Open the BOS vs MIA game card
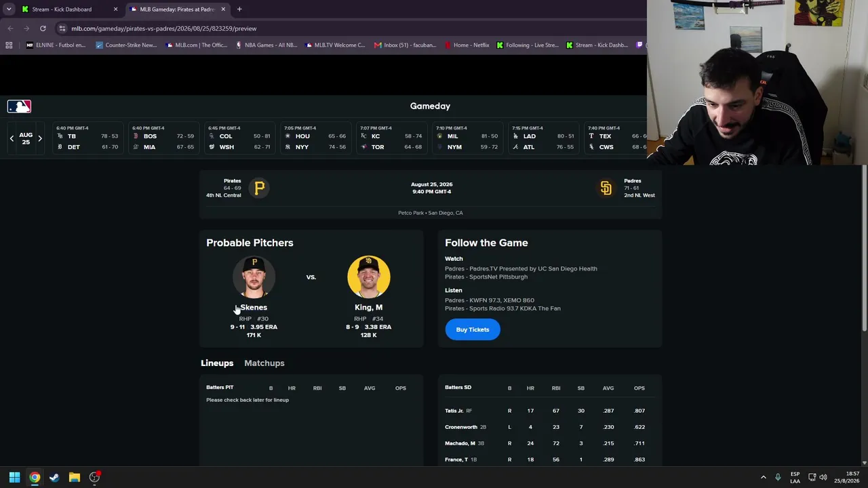Screen dimensions: 868x488 [x=163, y=138]
